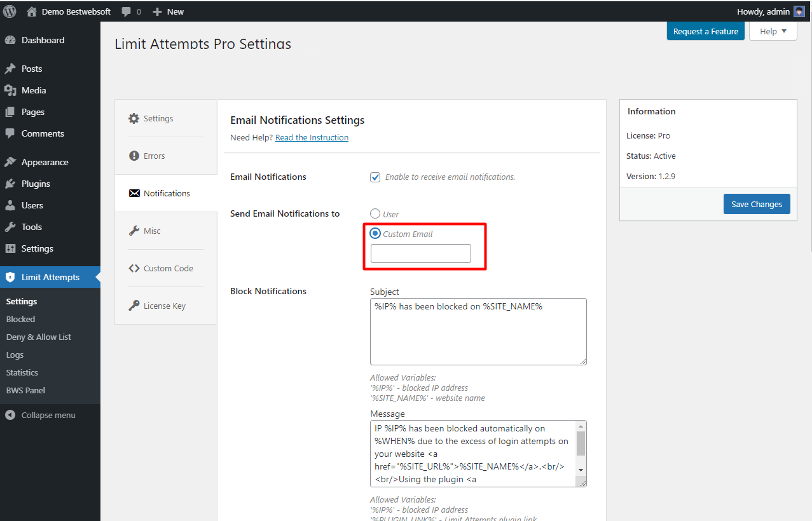Click the wrench icon on Misc tab
The image size is (812, 521).
click(x=134, y=231)
